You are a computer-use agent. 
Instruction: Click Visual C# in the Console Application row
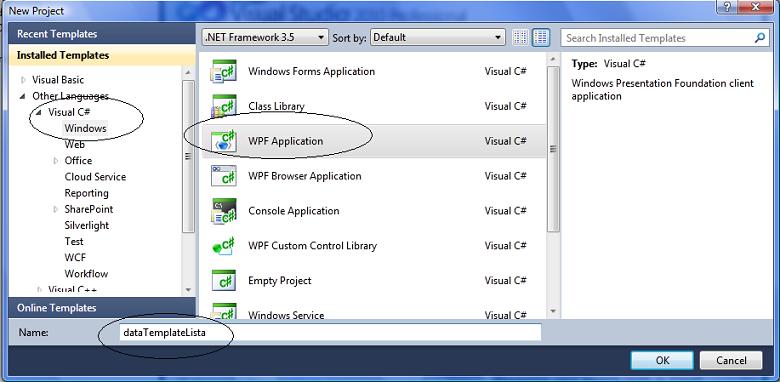pos(505,211)
